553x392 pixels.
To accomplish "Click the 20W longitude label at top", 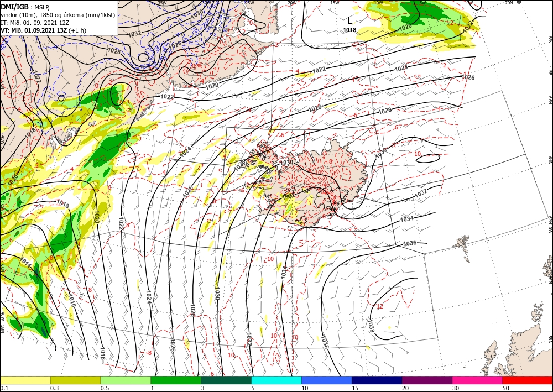I will point(291,3).
